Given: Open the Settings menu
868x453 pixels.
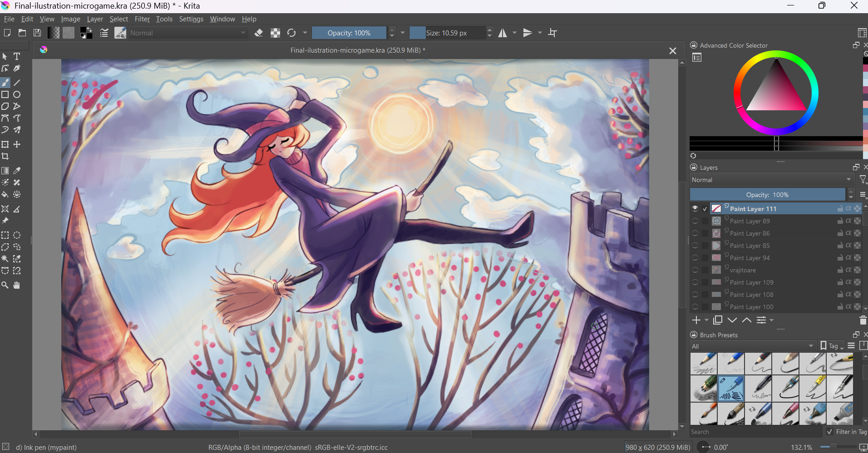Looking at the screenshot, I should click(191, 19).
